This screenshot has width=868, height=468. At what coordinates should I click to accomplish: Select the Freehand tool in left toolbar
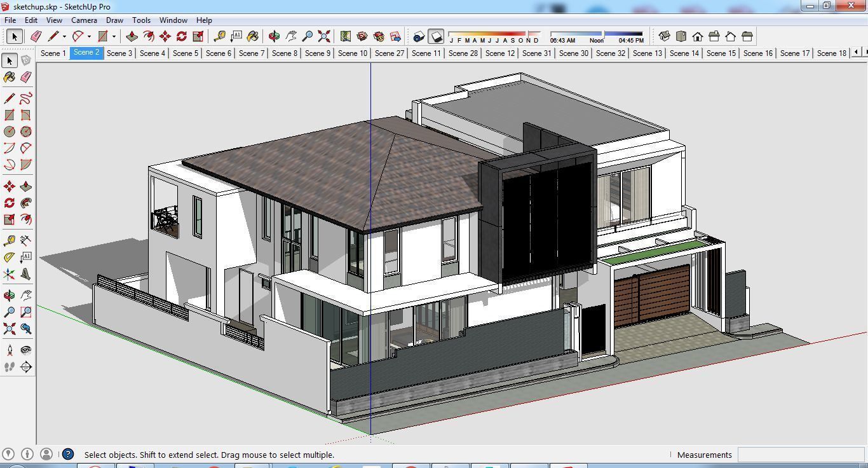[x=26, y=99]
